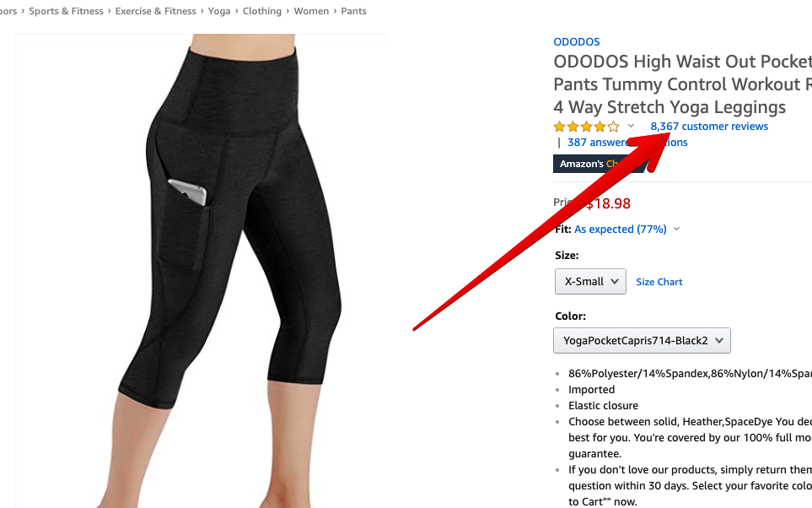
Task: Expand the rating breakdown chevron beside stars
Action: [631, 126]
